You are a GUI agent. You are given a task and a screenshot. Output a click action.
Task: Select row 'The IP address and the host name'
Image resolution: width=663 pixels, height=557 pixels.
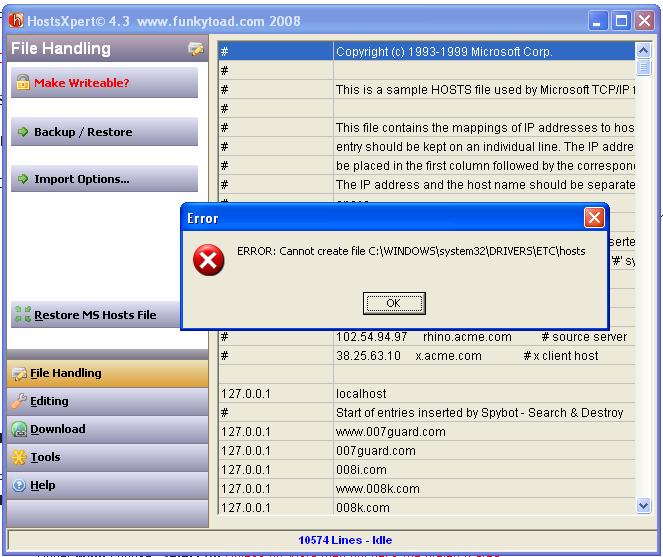click(x=427, y=185)
